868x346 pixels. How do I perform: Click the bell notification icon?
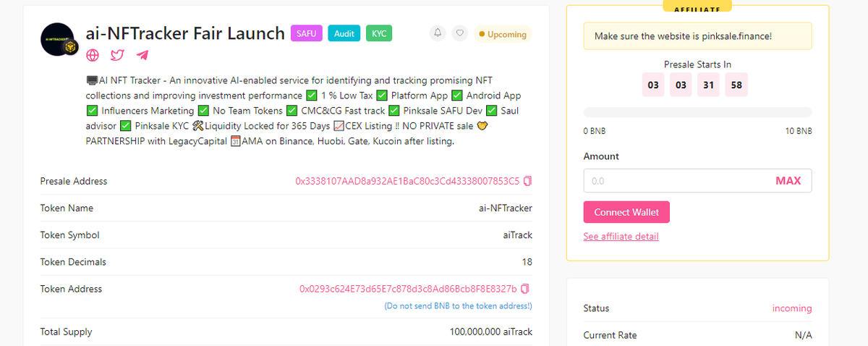(437, 33)
